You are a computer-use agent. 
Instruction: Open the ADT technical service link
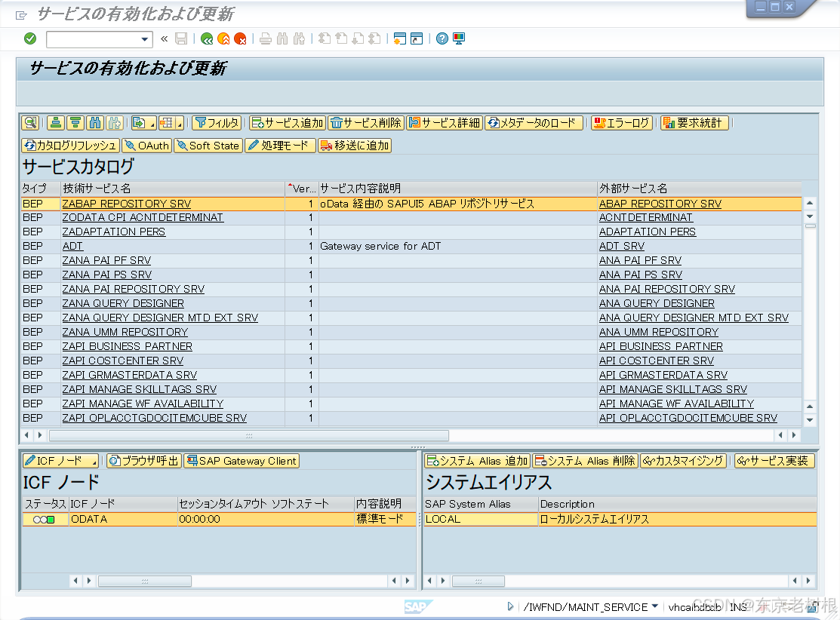(72, 247)
